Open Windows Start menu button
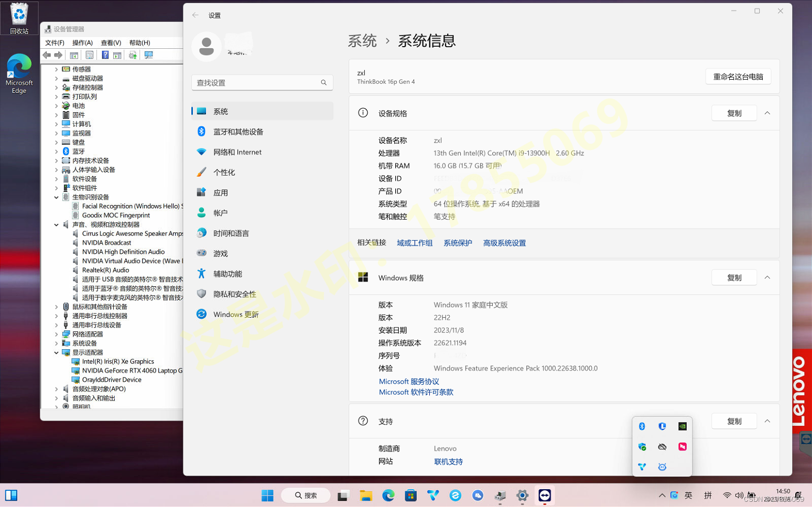Screen dimensions: 812x507 point(267,495)
